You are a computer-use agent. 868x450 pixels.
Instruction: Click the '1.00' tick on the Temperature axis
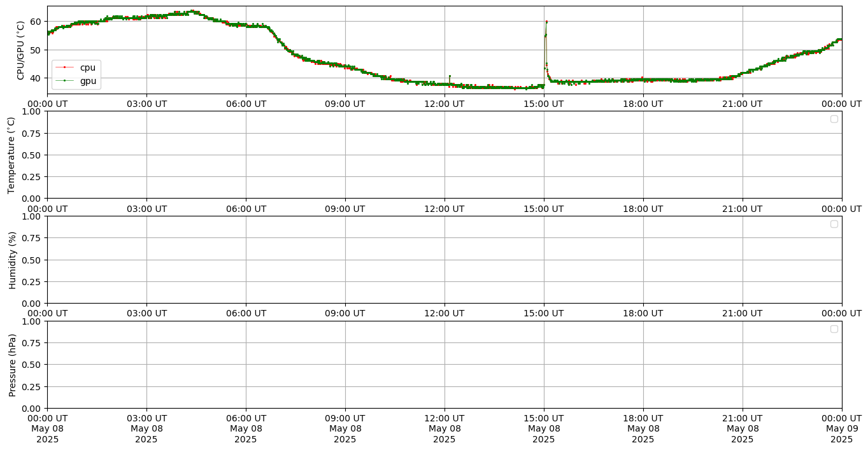(32, 111)
